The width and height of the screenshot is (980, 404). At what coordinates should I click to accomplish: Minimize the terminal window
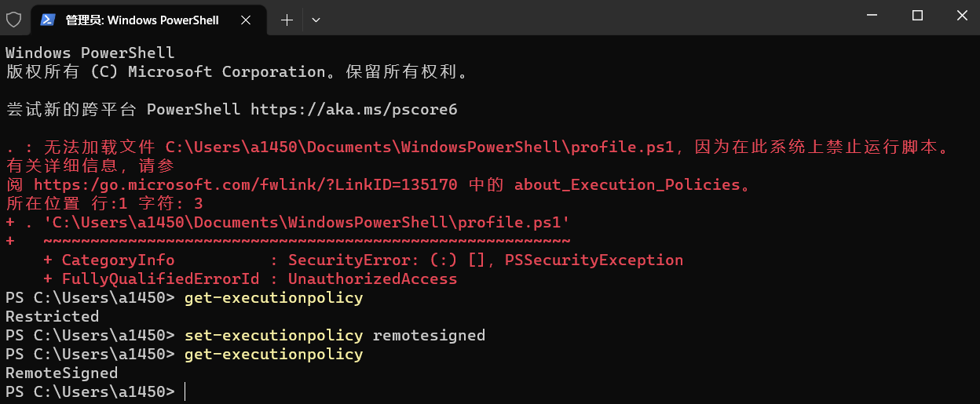[x=870, y=16]
